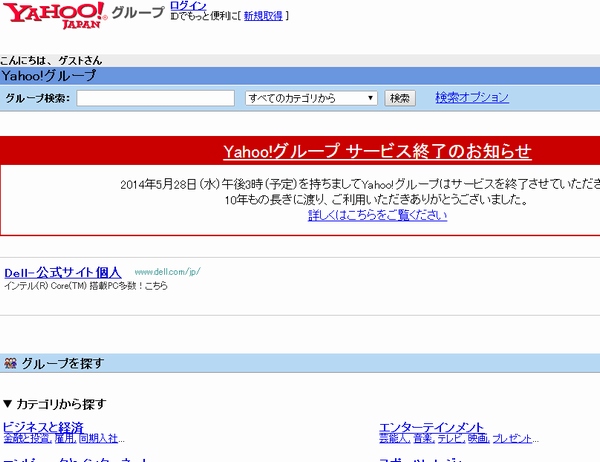The width and height of the screenshot is (600, 462).
Task: Open the ビジネスと経済 category
Action: [x=43, y=427]
